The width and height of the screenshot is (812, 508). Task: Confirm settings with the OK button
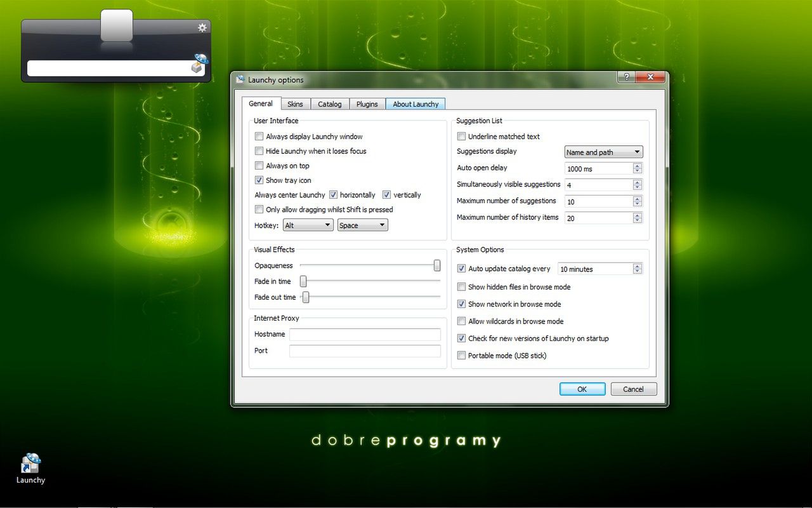click(582, 389)
